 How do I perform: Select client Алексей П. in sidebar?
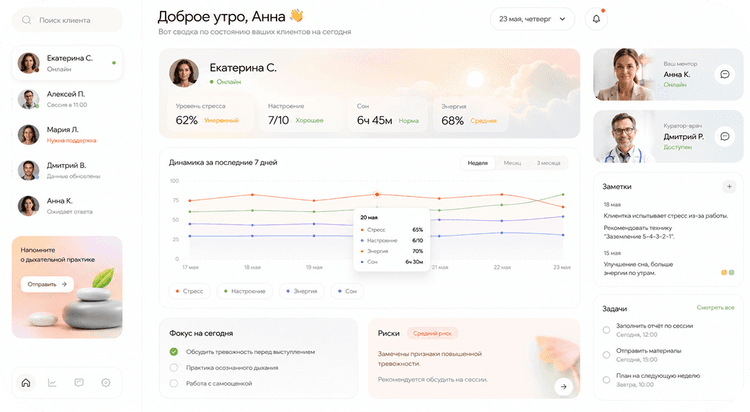pos(67,99)
